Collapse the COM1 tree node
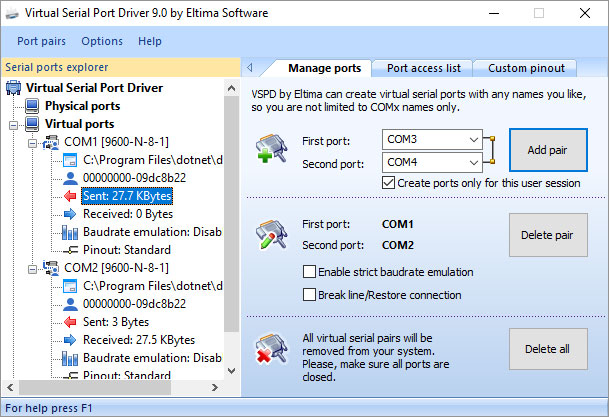The image size is (609, 417). pos(33,143)
